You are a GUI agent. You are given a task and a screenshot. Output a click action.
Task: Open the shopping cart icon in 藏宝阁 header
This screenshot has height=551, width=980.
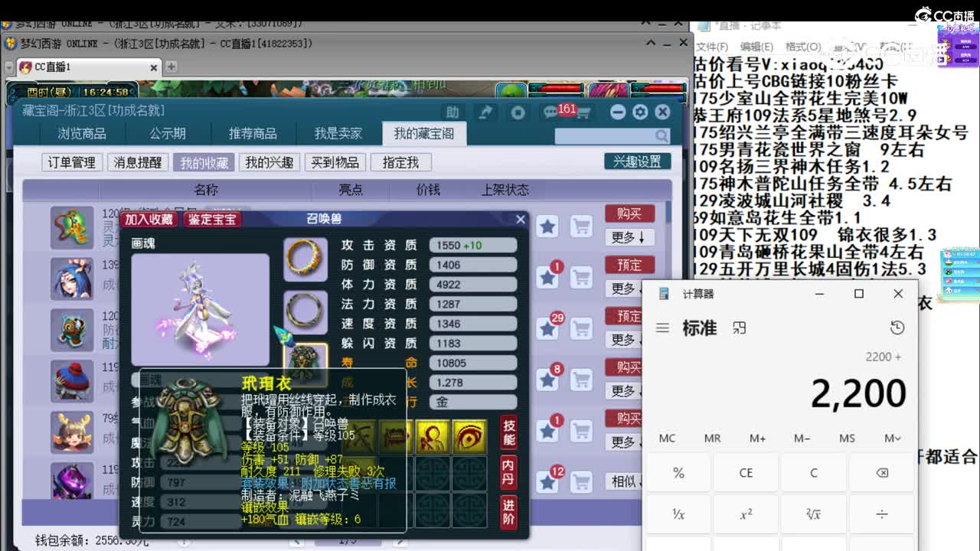[x=583, y=113]
